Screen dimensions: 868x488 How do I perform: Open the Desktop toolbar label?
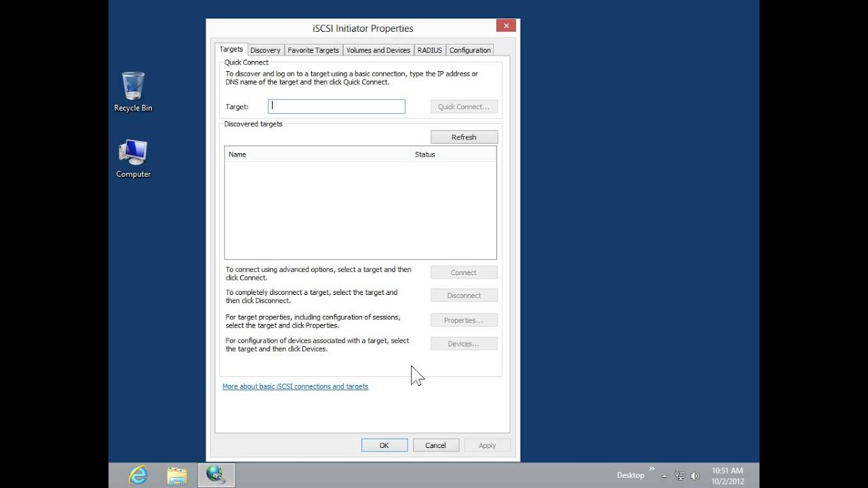[631, 475]
